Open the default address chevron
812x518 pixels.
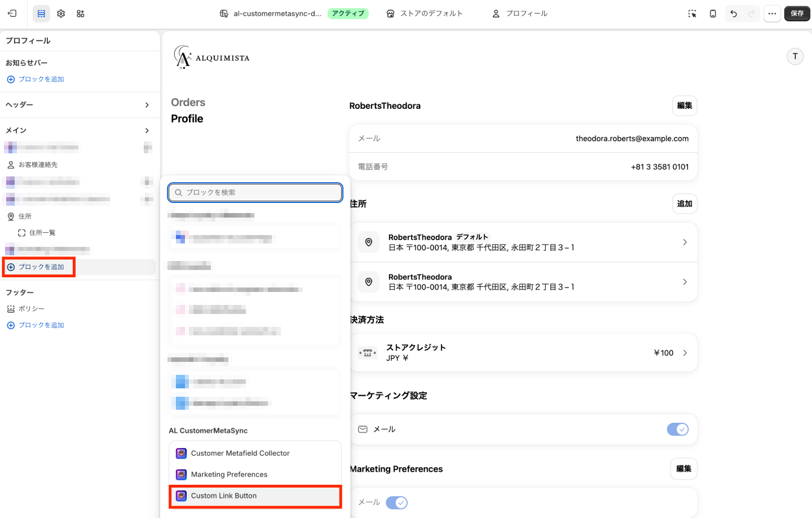pyautogui.click(x=685, y=242)
